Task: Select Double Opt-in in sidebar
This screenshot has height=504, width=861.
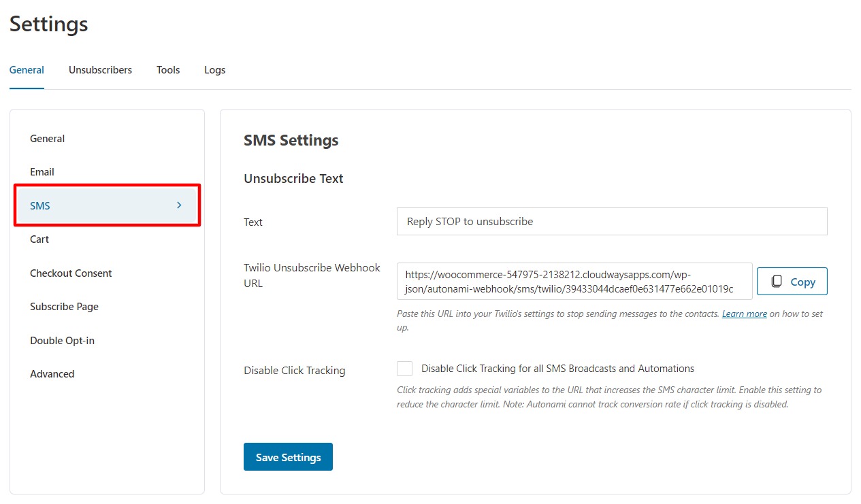Action: pos(62,341)
